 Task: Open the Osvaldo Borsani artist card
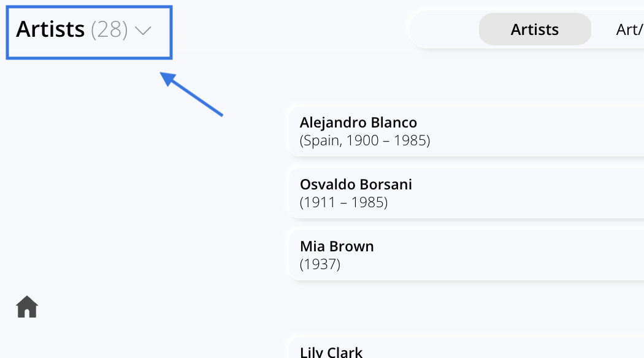pyautogui.click(x=466, y=193)
